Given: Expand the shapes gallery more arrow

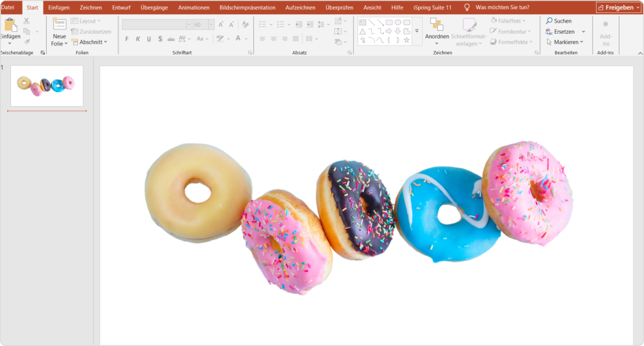Looking at the screenshot, I should (417, 31).
